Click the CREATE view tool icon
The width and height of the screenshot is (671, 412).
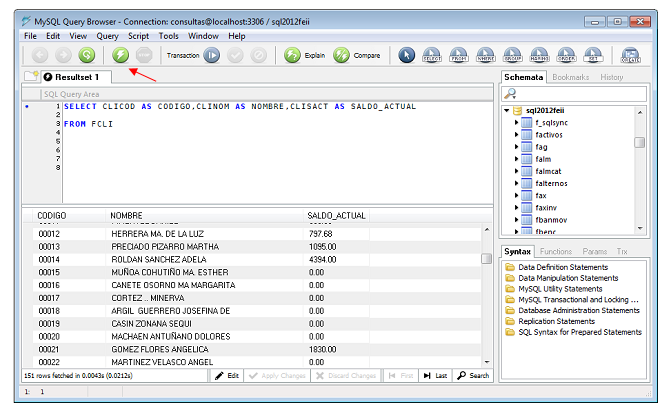click(630, 55)
